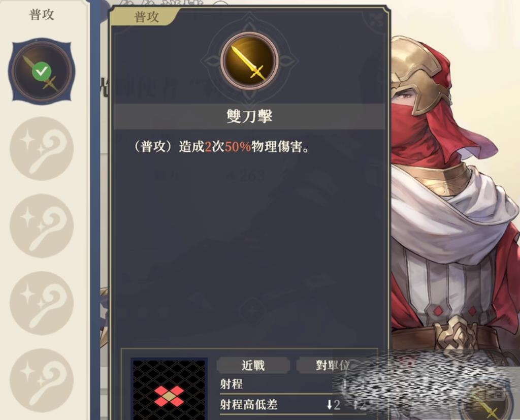
Task: Choose the second empty staff skill slot
Action: coord(42,226)
